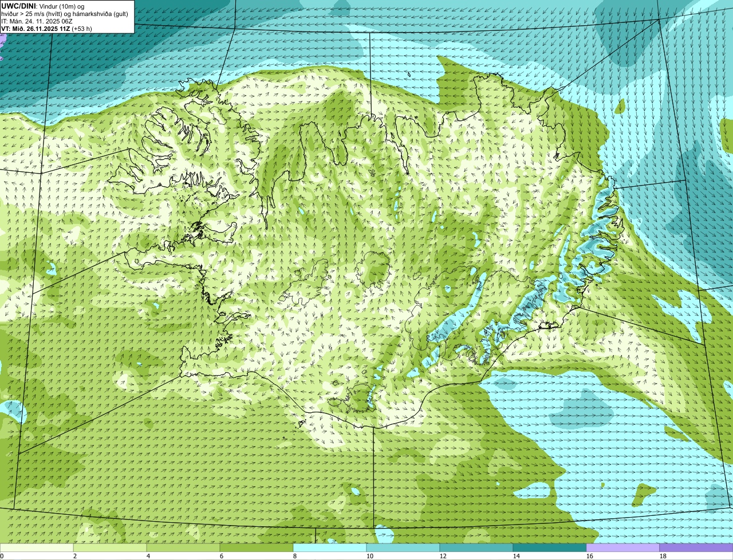Click the 0–2 m/s pale yellow legend swatch

(37, 547)
